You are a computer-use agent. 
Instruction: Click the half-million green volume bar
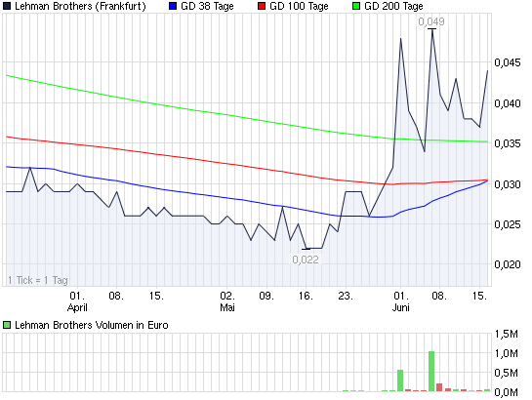(400, 380)
